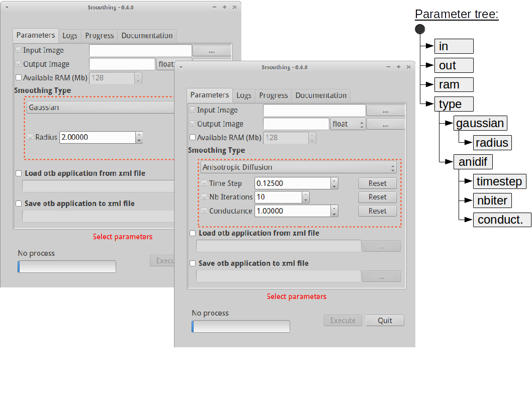Raise Gaussian Radius with spinner up arrow
This screenshot has height=399, width=532.
tap(139, 135)
